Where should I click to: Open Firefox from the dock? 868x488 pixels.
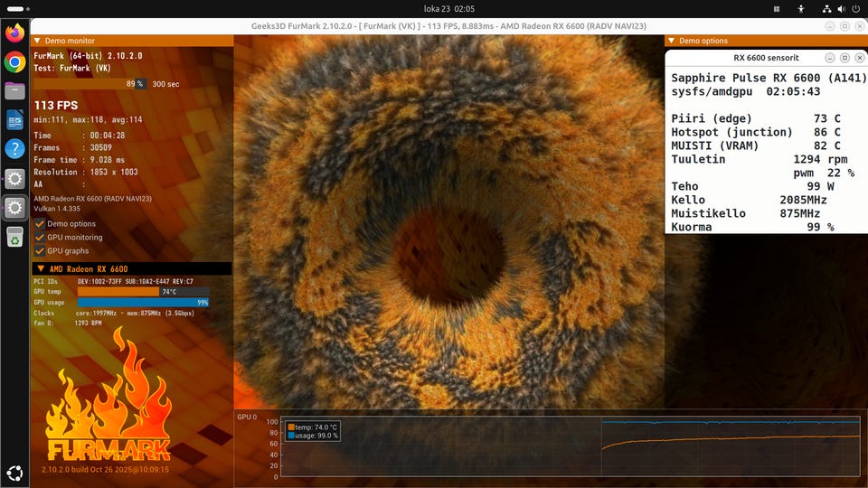click(15, 33)
